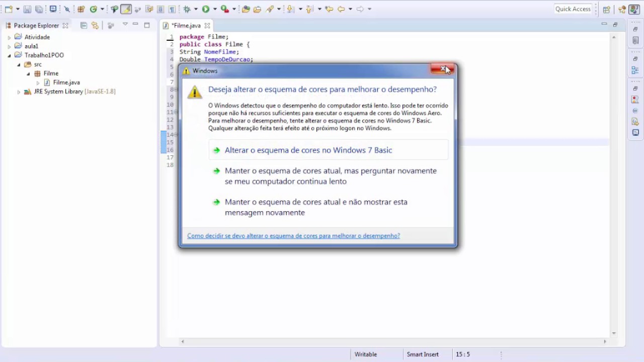This screenshot has height=362, width=644.
Task: Expand the Atividade project
Action: click(x=9, y=37)
